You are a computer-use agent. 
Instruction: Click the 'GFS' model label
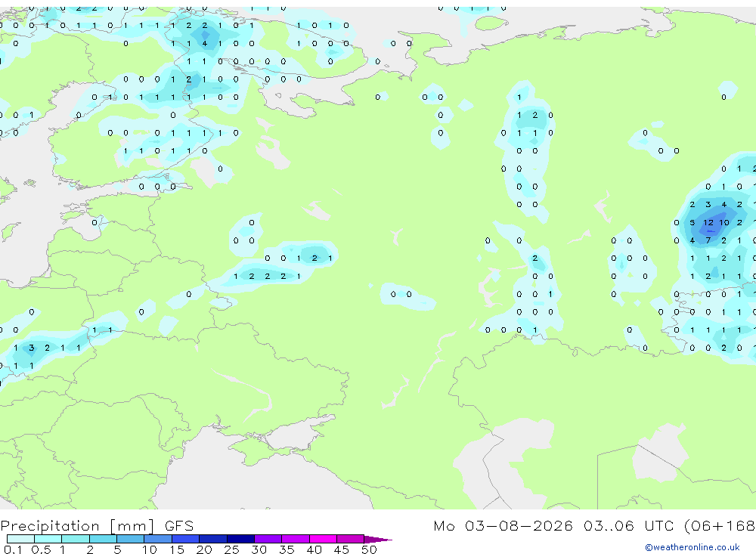tap(179, 526)
